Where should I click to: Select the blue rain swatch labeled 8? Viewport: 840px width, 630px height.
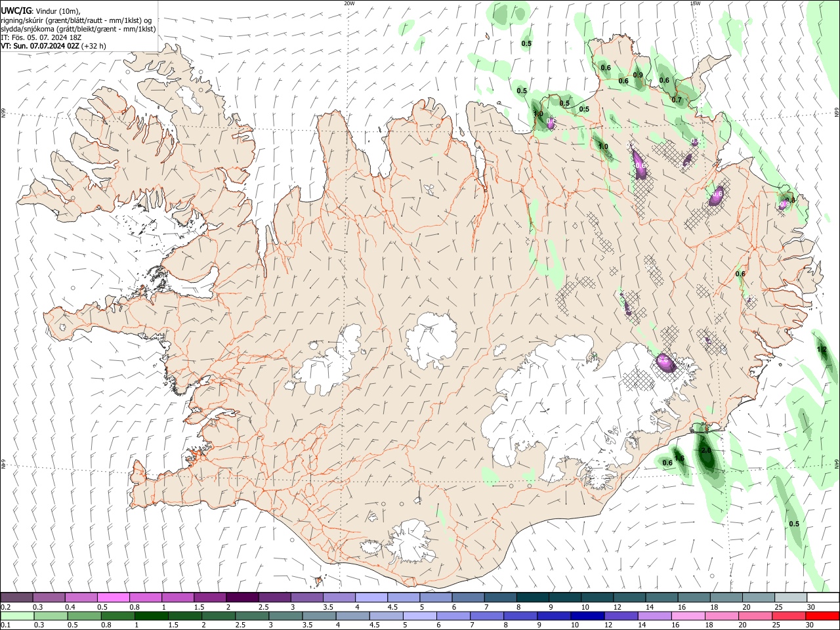pos(520,616)
